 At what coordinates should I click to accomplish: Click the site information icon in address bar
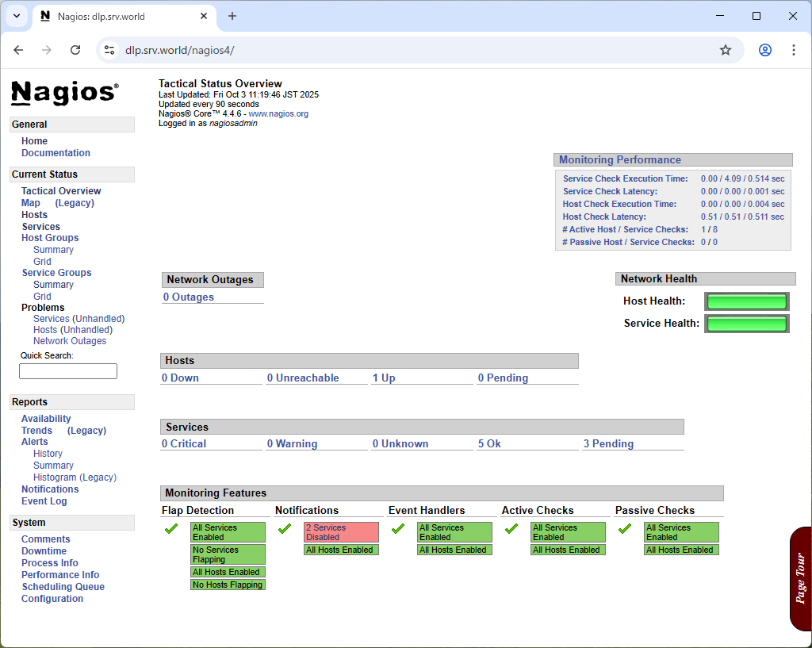[109, 50]
